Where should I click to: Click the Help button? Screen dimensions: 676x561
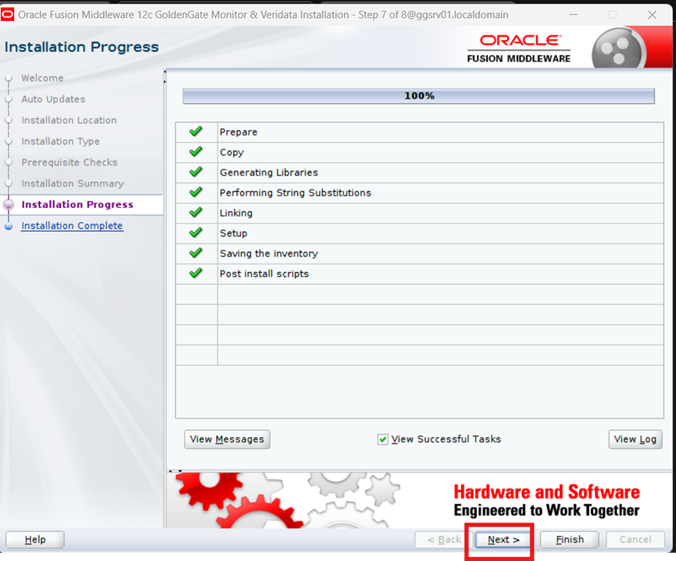point(35,539)
